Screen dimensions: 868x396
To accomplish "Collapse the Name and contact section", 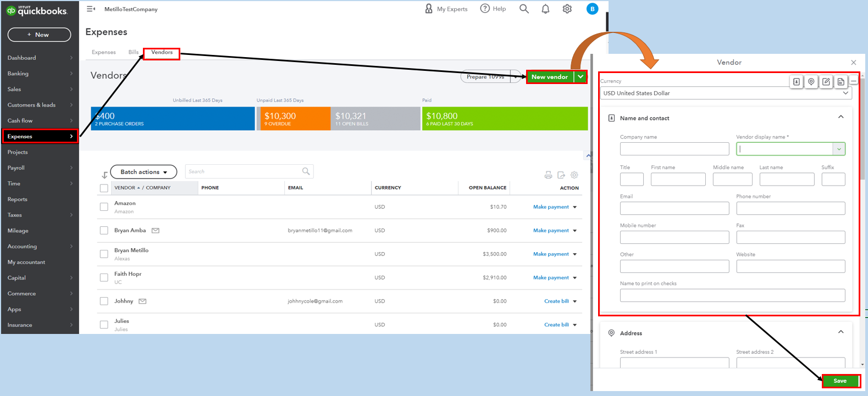I will click(841, 117).
